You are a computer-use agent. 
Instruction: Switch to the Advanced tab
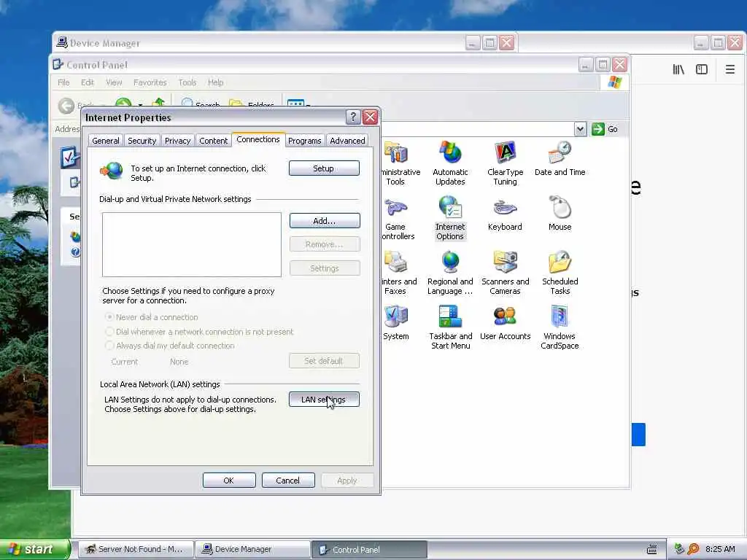pyautogui.click(x=348, y=141)
